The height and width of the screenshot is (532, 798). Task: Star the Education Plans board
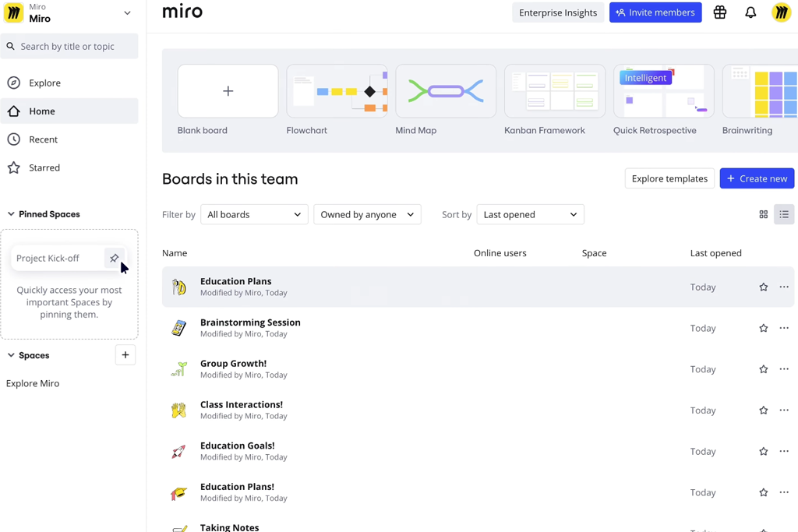click(x=764, y=287)
